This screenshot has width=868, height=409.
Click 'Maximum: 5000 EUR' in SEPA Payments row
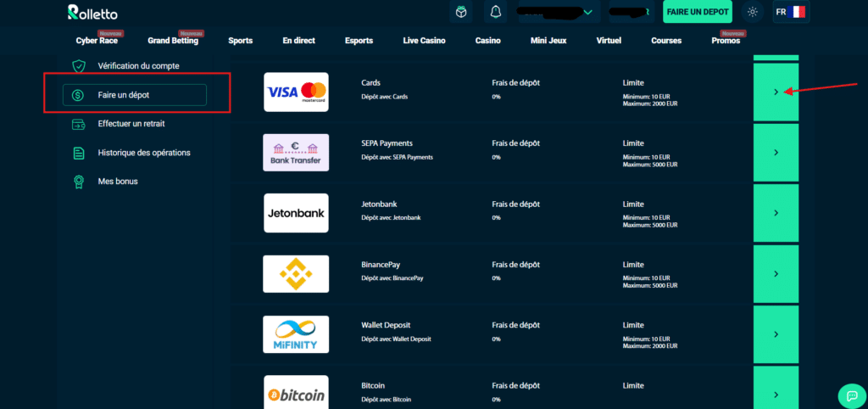point(650,164)
